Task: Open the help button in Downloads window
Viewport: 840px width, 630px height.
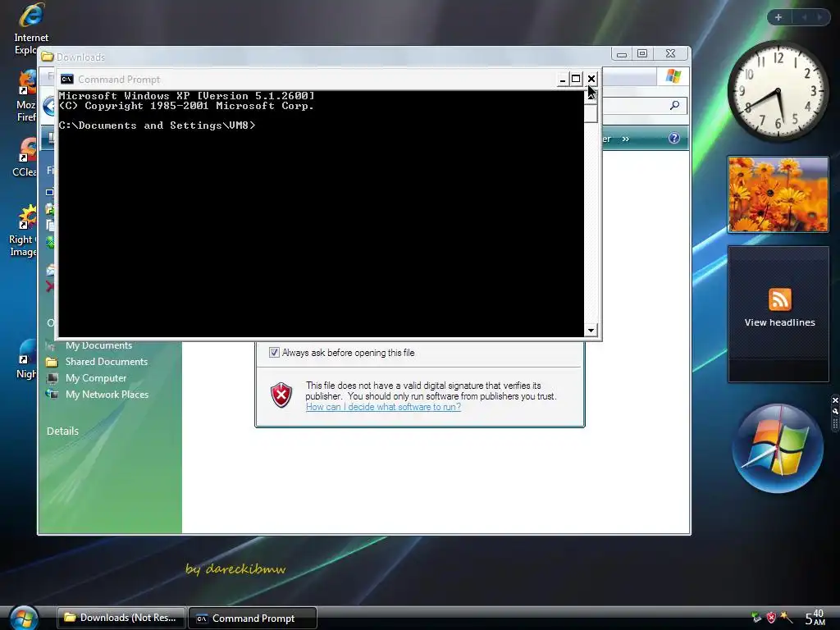Action: pos(674,138)
